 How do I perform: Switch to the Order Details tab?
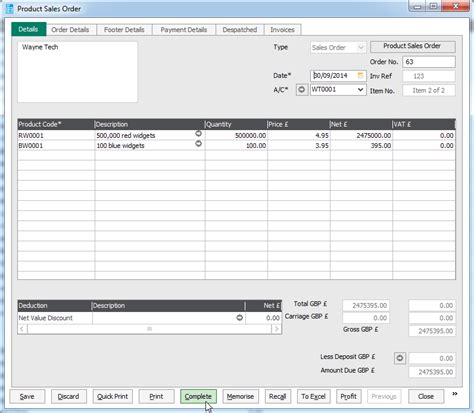pos(70,30)
